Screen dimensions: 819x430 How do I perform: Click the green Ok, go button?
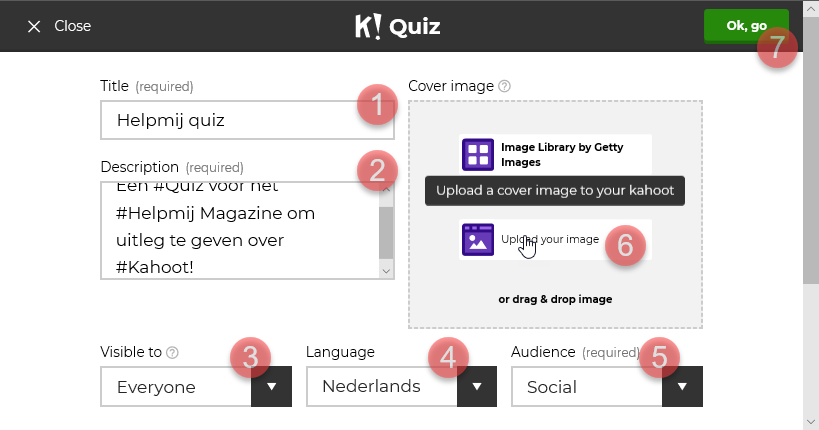point(746,26)
